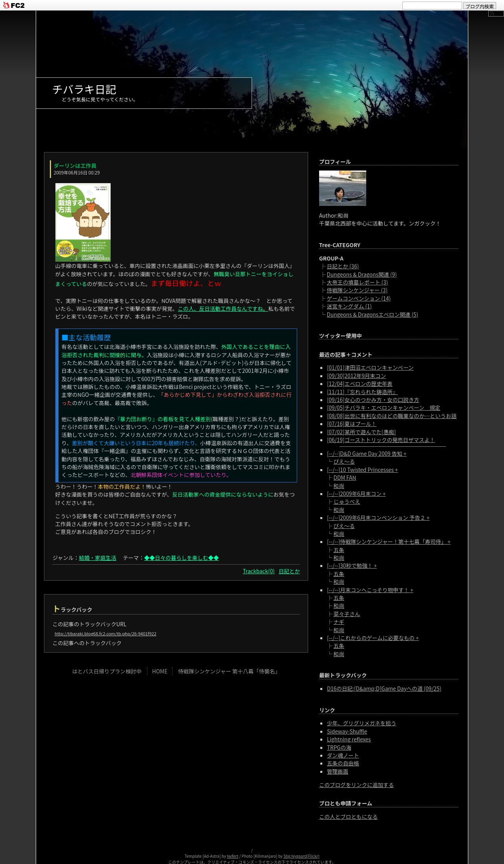Expand 10 Twisted Princesses comment thread

pos(362,470)
